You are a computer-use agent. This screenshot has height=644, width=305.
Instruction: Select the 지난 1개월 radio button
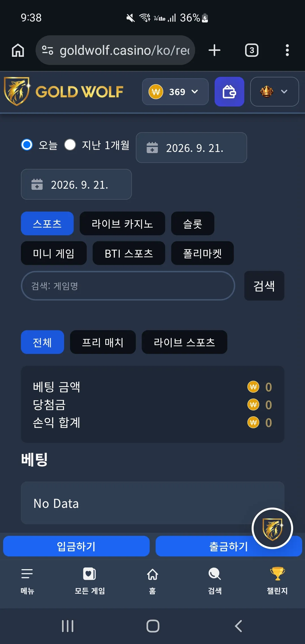[x=70, y=145]
